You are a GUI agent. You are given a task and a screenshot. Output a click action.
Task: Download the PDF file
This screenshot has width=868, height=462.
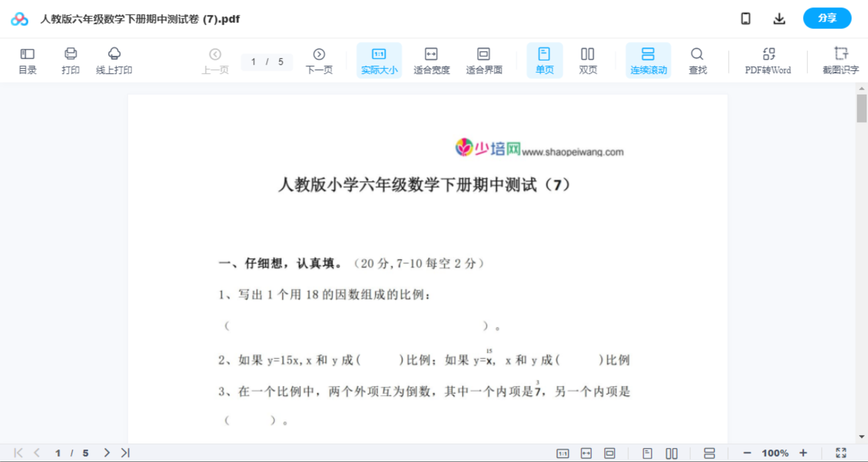(779, 18)
